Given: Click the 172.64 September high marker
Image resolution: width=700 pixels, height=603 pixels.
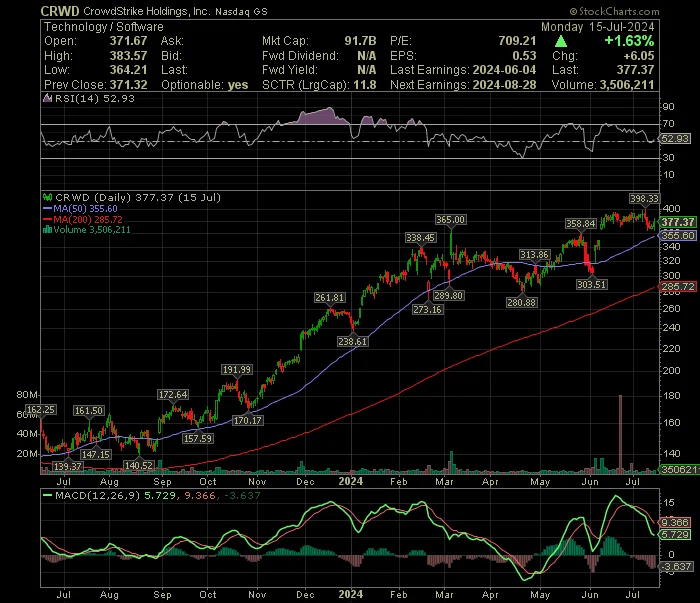Looking at the screenshot, I should (x=173, y=395).
